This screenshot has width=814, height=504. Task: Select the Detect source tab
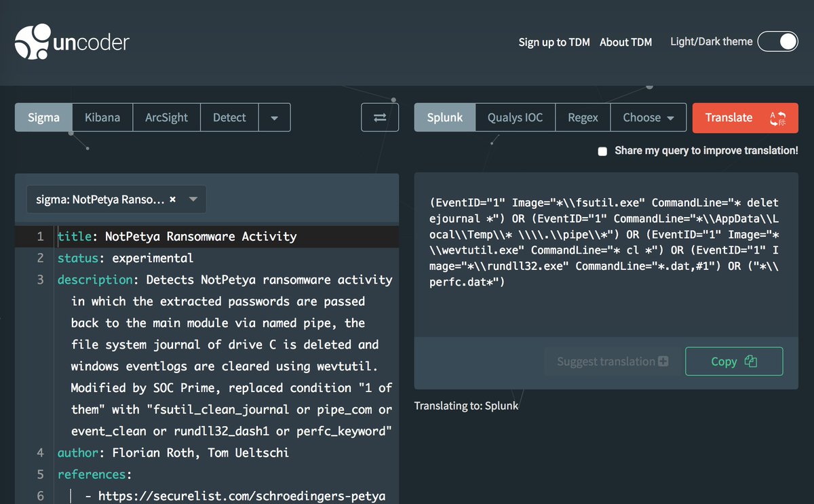click(229, 117)
